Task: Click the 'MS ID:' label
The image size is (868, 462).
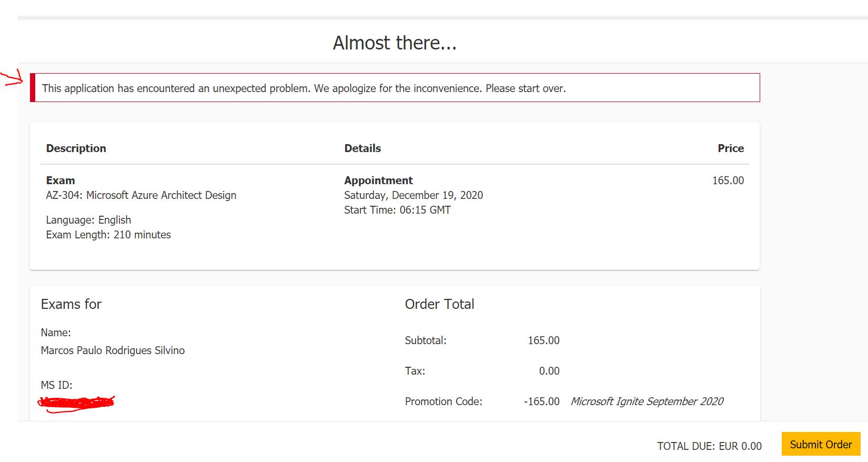Action: 56,385
